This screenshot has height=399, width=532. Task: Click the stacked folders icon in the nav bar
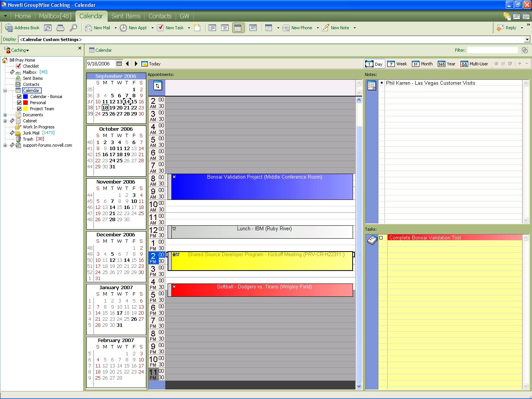click(507, 16)
